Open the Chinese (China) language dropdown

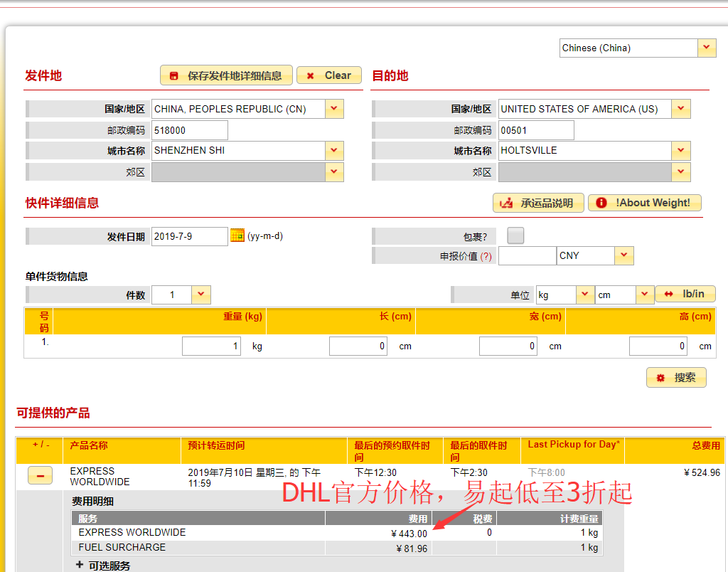click(707, 48)
